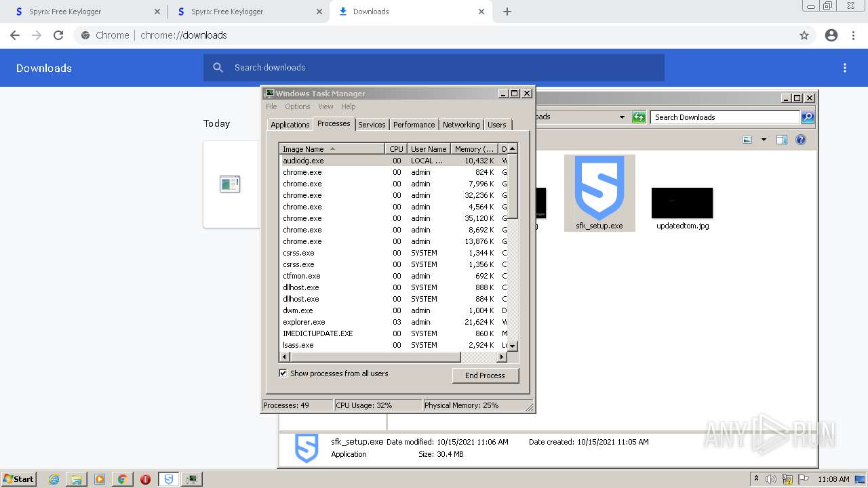Click the End Process button
Image resolution: width=868 pixels, height=488 pixels.
(x=485, y=375)
